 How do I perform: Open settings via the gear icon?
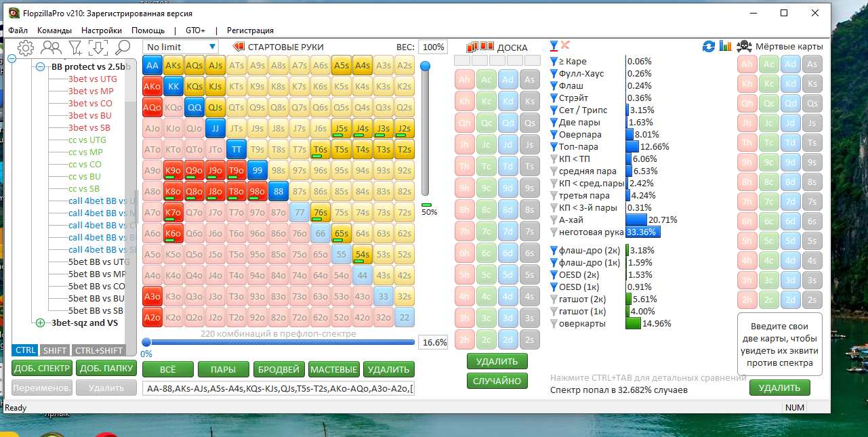point(26,47)
